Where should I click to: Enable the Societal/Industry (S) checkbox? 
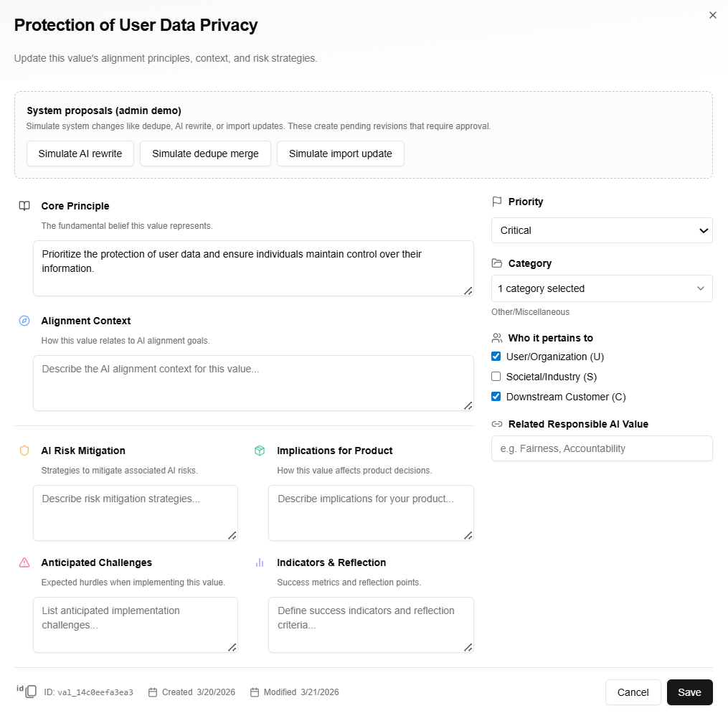[x=496, y=377]
